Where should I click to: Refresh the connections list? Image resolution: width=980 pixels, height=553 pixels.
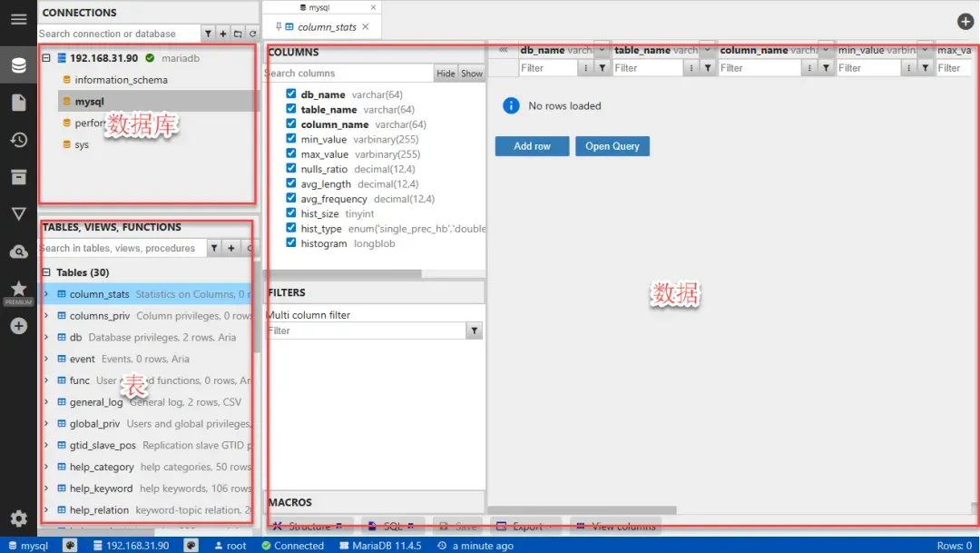click(x=252, y=34)
